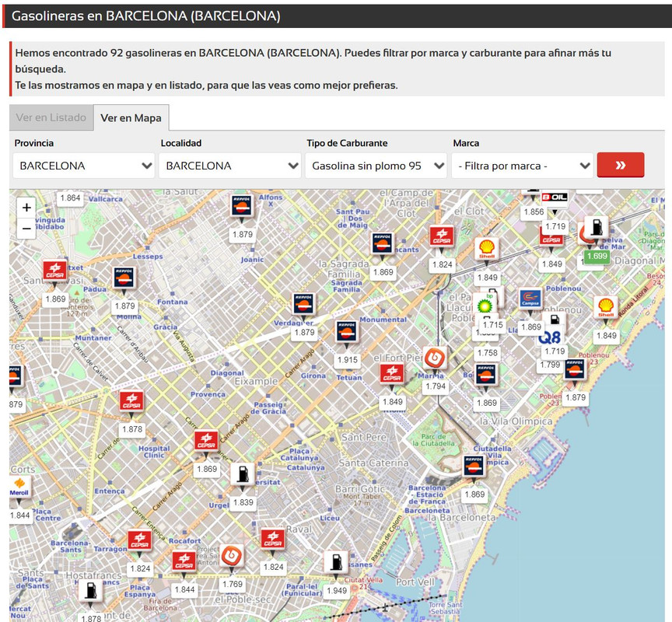This screenshot has width=672, height=622.
Task: Select the Ver en Mapa tab
Action: click(131, 118)
